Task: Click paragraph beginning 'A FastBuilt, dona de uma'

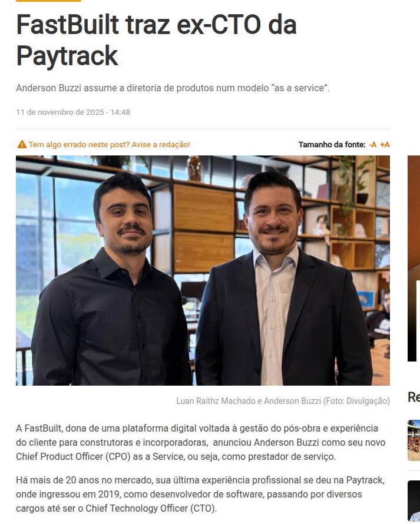Action: [201, 442]
